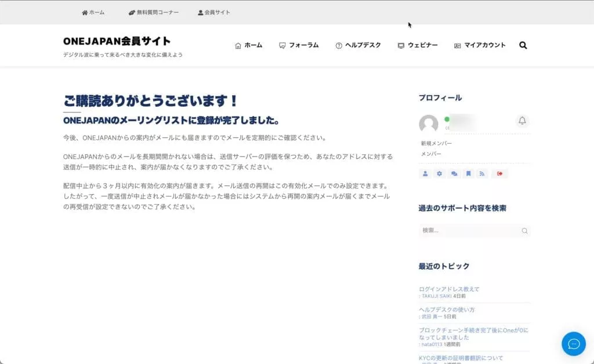The image size is (594, 364).
Task: Open account settings gear icon
Action: click(440, 173)
